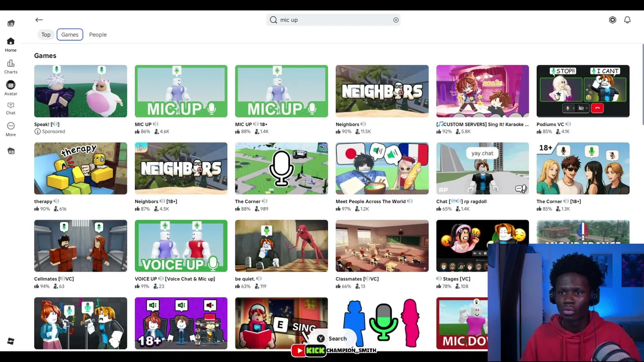Open the Podiums VC thumbnail

583,91
